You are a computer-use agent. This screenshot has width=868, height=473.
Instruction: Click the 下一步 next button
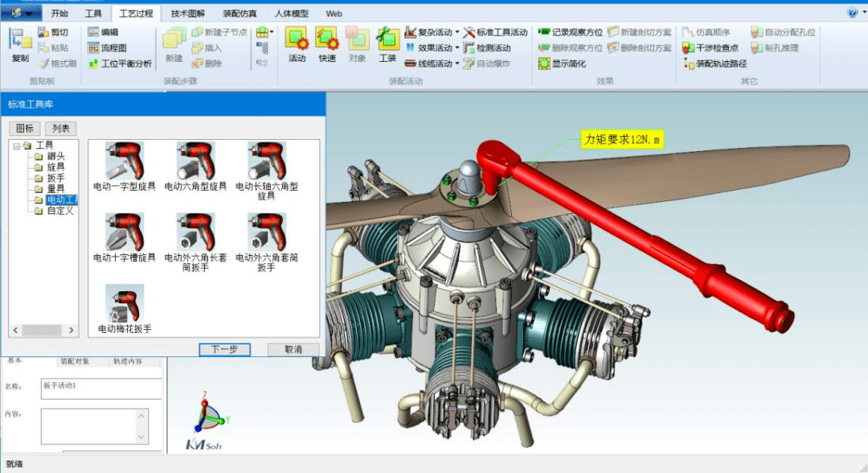coord(225,349)
